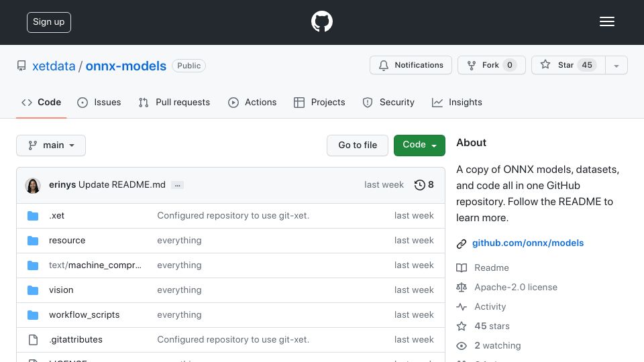Open .gitattributes row's 'Configured repository' commit message
Image resolution: width=644 pixels, height=362 pixels.
pyautogui.click(x=233, y=339)
